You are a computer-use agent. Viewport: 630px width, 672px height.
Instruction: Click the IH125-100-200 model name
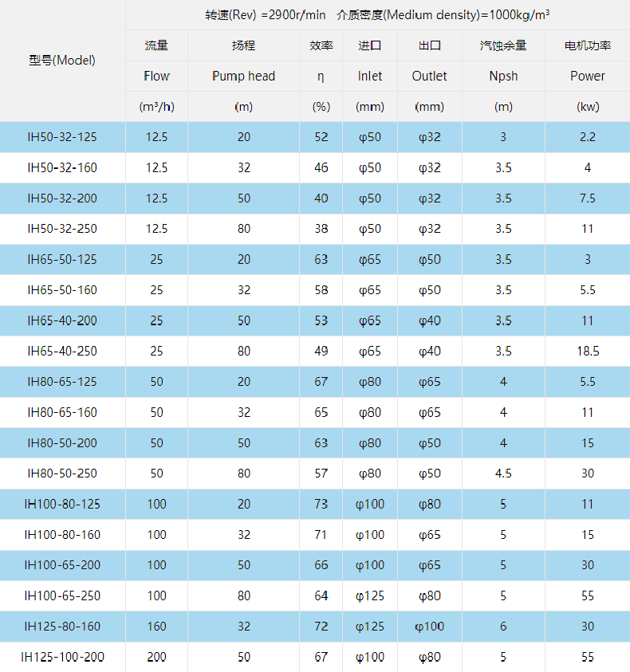(x=62, y=657)
